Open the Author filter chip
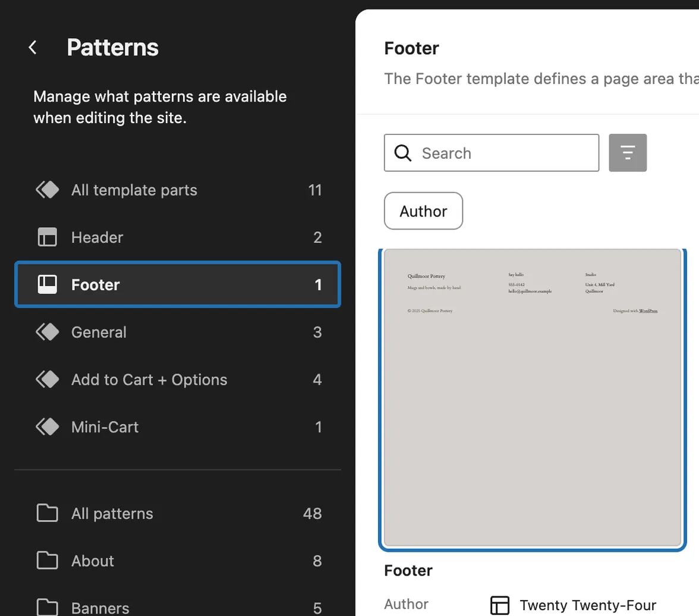This screenshot has height=616, width=699. point(423,211)
